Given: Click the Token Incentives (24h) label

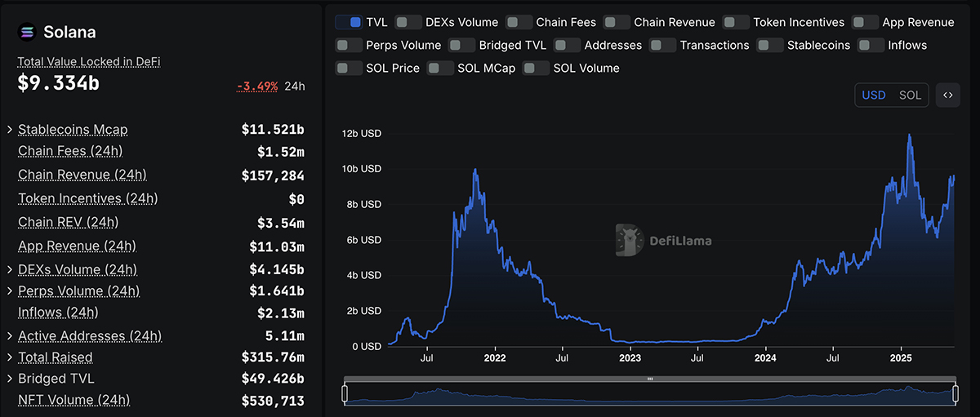Looking at the screenshot, I should [x=88, y=198].
